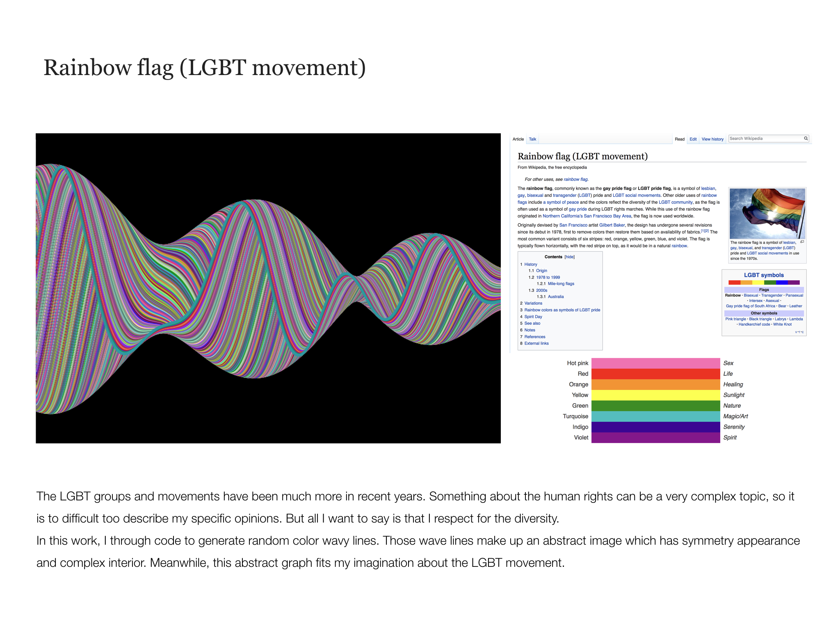
Task: Jump to '1978 to 1999' section
Action: coord(548,277)
